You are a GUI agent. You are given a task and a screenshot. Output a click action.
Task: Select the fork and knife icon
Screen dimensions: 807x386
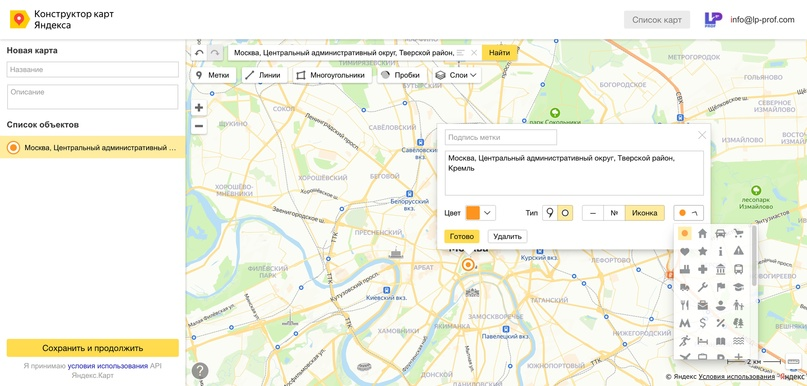tap(685, 305)
